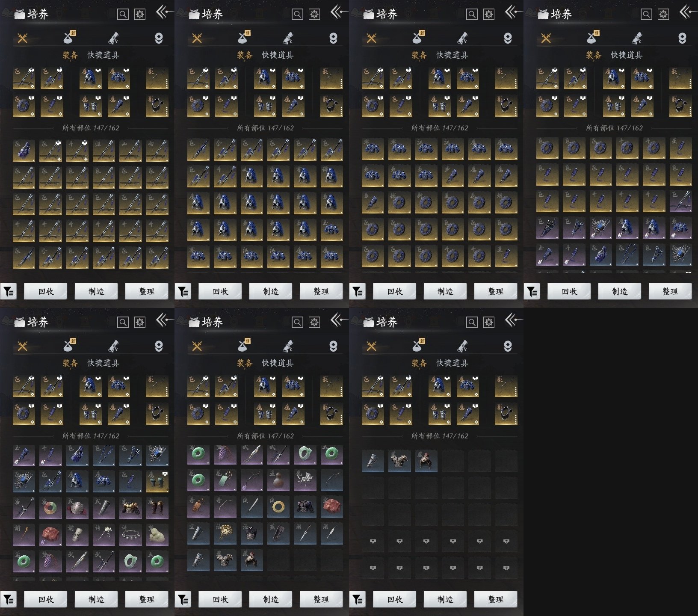Toggle filter icon in three-item bottom panel
This screenshot has height=616, width=698.
tap(358, 600)
